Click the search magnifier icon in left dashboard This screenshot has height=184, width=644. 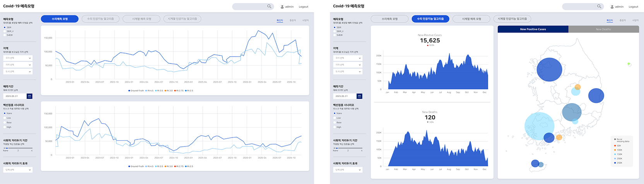[269, 7]
